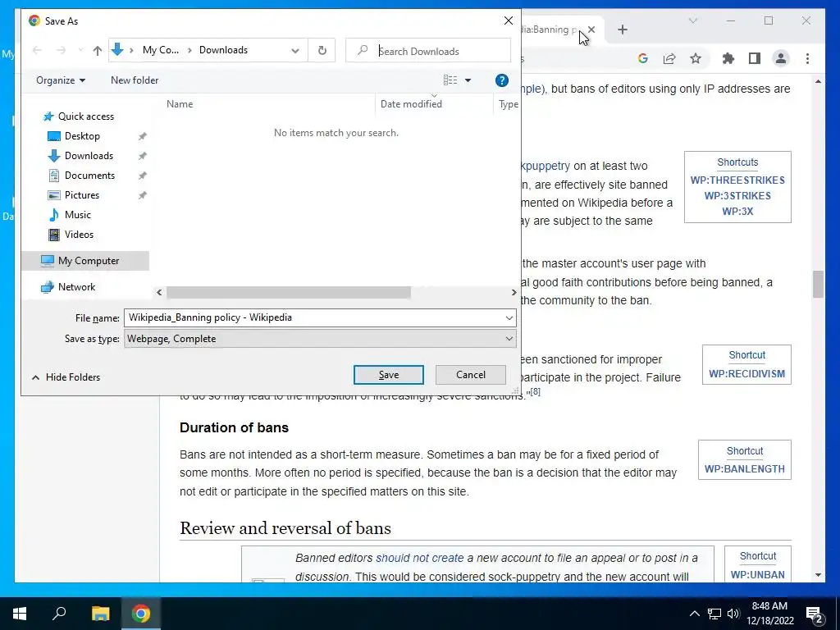Sort by Name column
840x630 pixels.
180,104
